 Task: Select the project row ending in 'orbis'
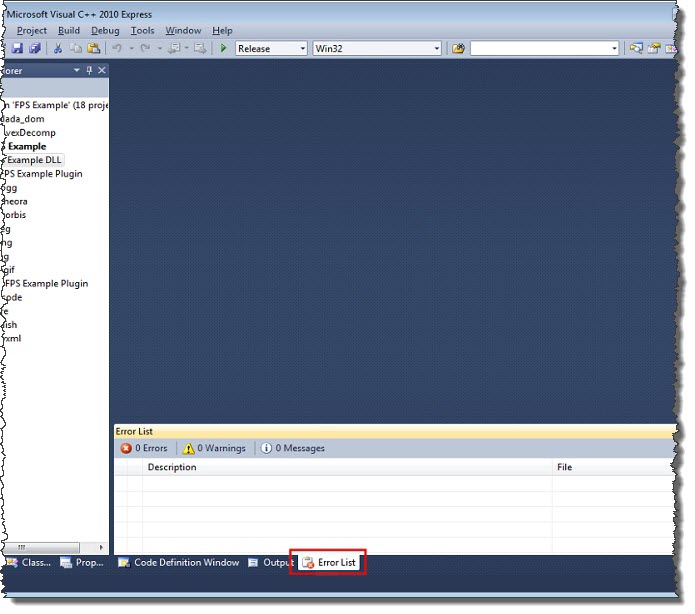(x=14, y=215)
